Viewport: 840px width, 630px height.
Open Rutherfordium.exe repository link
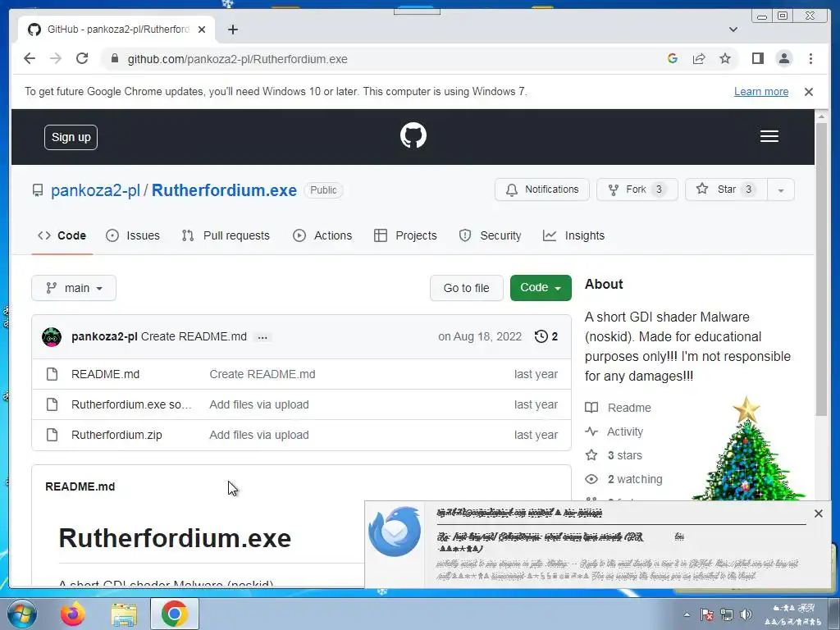[x=224, y=190]
